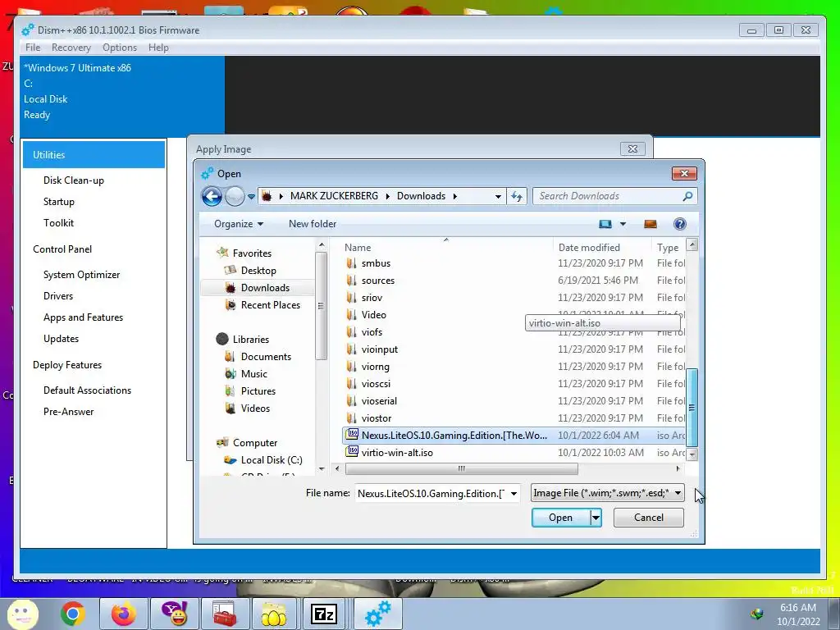
Task: Select the sriov folder icon
Action: pos(351,297)
